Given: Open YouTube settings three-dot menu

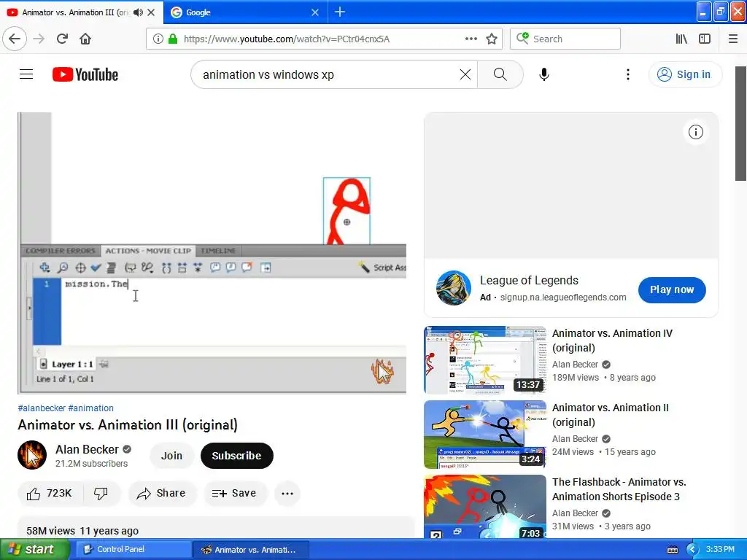Looking at the screenshot, I should pos(628,74).
